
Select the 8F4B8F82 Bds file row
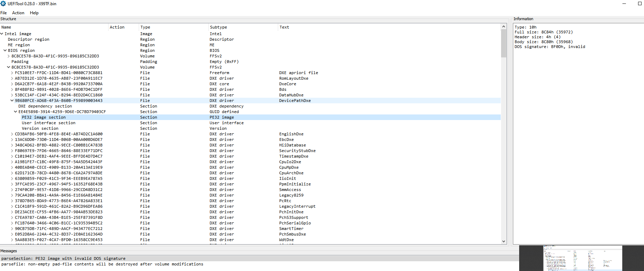pos(250,89)
